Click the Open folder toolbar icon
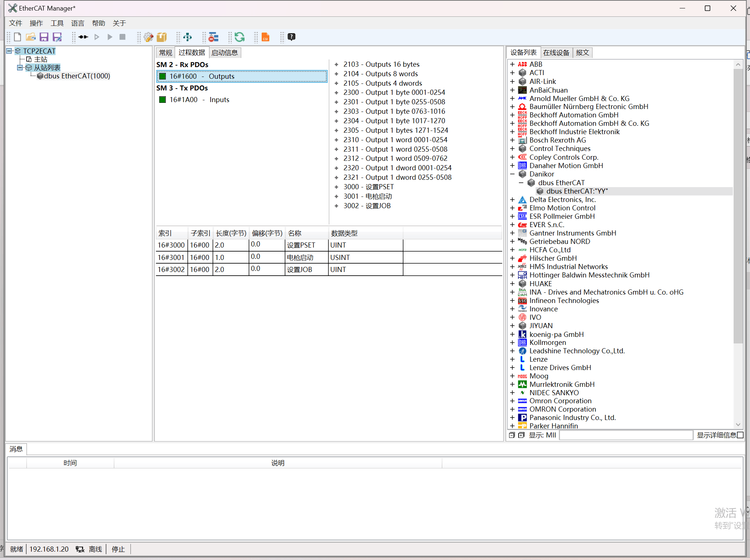Image resolution: width=750 pixels, height=560 pixels. [x=31, y=37]
